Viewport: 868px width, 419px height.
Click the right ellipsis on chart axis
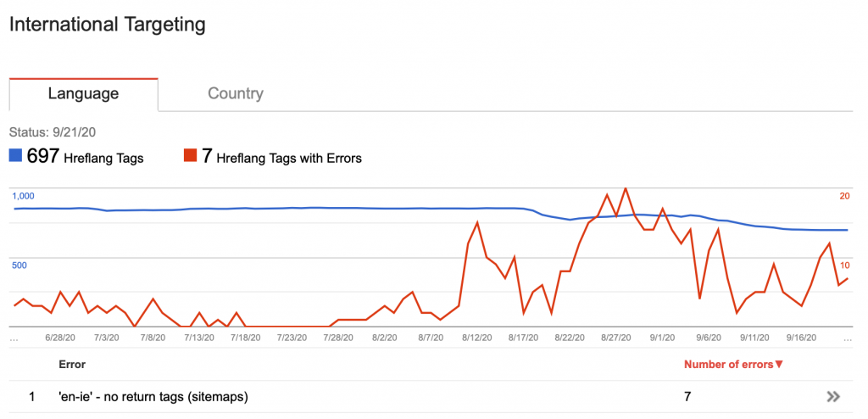(848, 338)
